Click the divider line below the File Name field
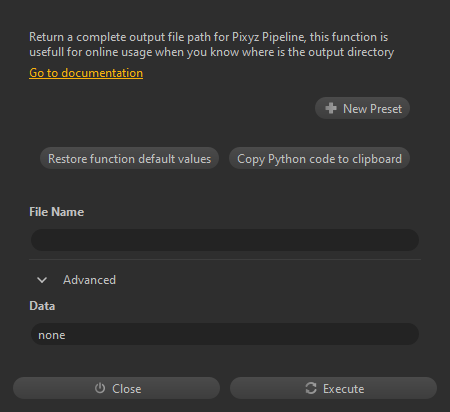The height and width of the screenshot is (412, 450). [225, 259]
